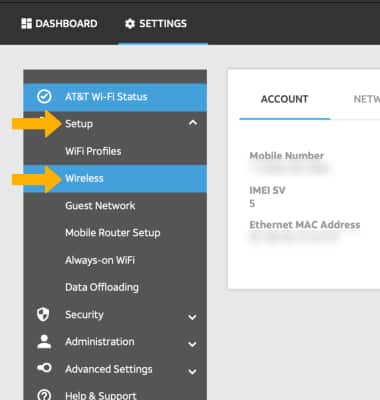Switch to the partially visible NETW tab

tap(366, 99)
